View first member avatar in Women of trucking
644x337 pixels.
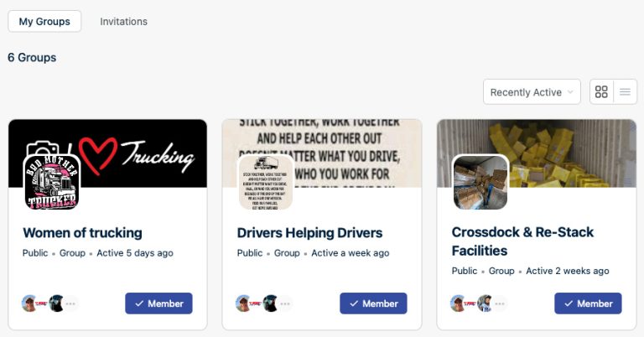(x=29, y=303)
